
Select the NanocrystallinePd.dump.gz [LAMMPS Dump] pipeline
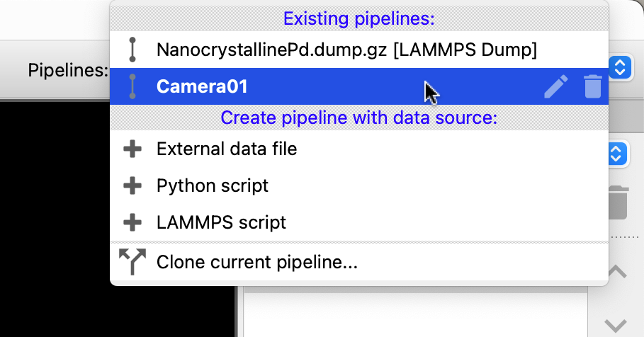[346, 50]
